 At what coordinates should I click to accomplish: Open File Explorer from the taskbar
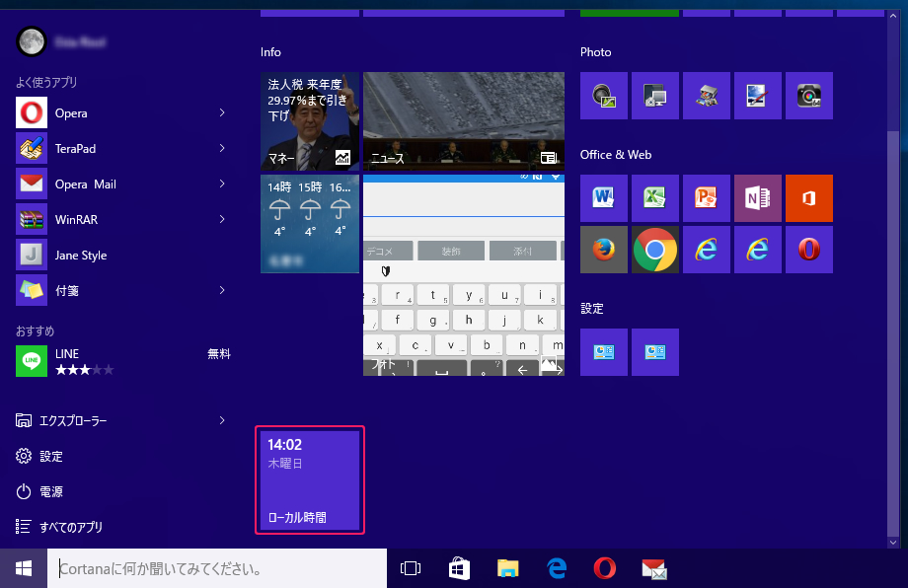[x=508, y=568]
